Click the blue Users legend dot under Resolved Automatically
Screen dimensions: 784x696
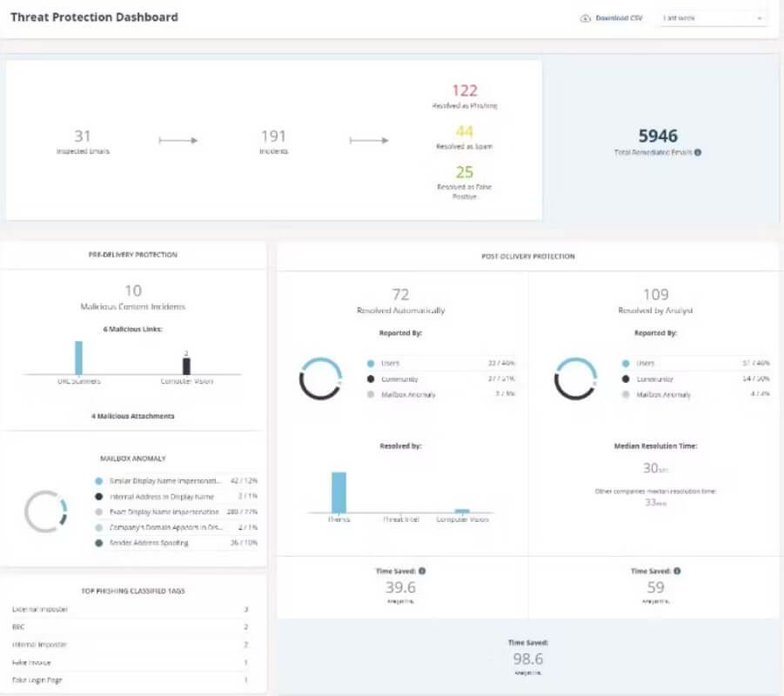coord(371,364)
